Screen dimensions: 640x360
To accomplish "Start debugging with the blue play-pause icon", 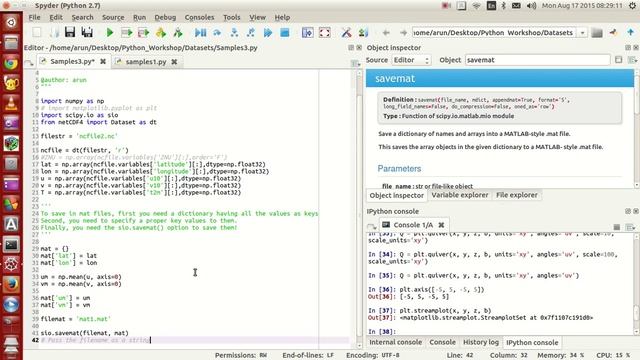I will pos(200,33).
